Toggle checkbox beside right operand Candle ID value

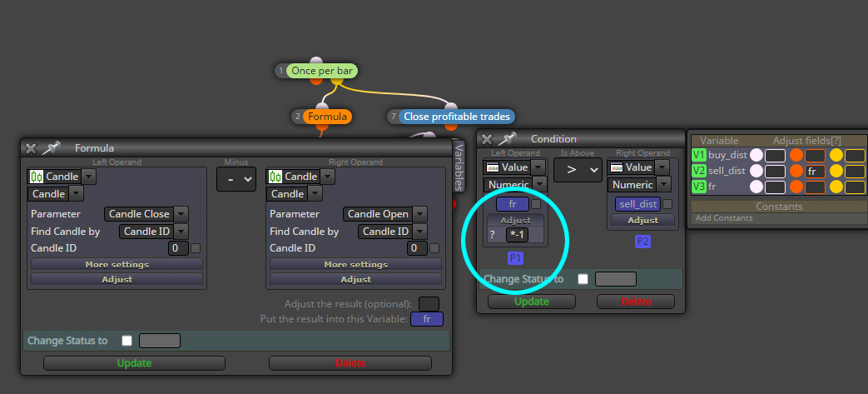pos(434,248)
